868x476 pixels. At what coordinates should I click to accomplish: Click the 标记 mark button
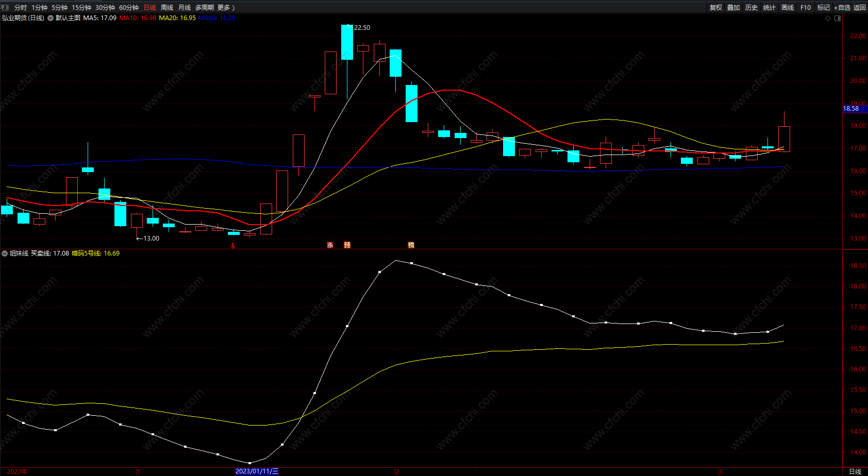pyautogui.click(x=824, y=8)
